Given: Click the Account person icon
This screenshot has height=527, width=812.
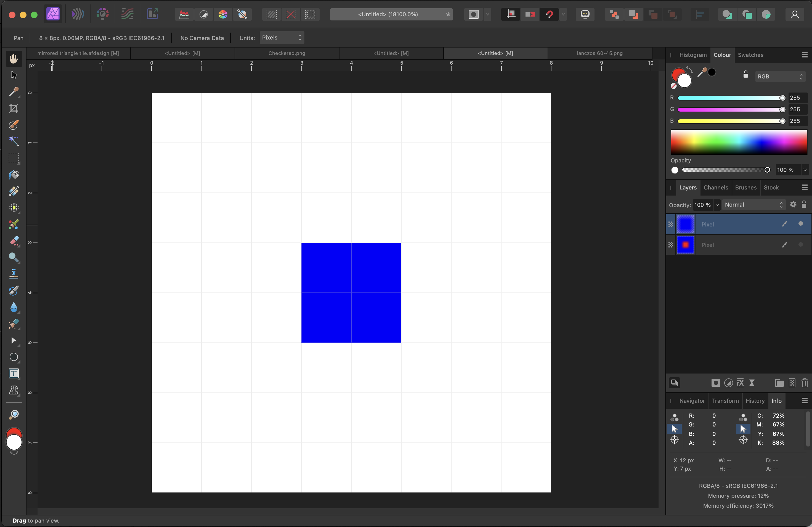Looking at the screenshot, I should 795,14.
